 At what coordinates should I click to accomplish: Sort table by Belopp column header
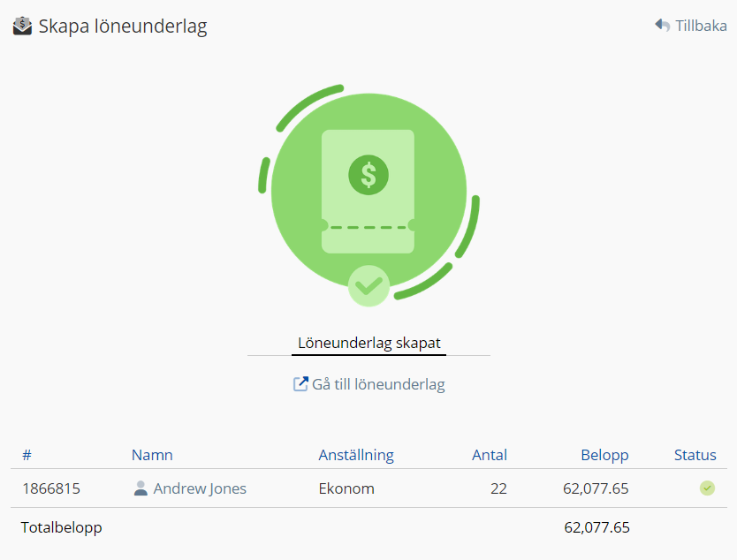tap(604, 455)
